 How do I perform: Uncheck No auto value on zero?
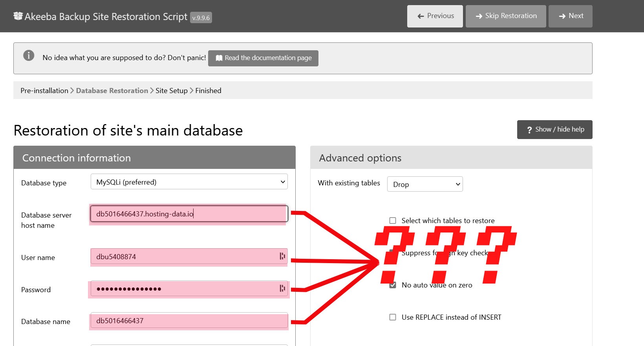pos(393,285)
